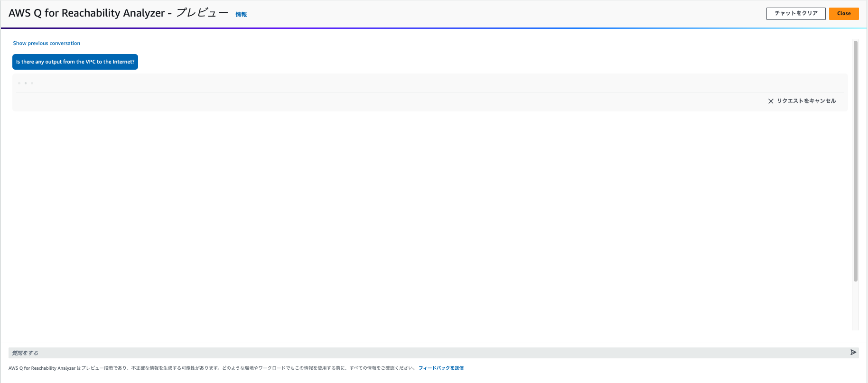Click the チャットをクリア button
This screenshot has height=383, width=868.
pos(796,14)
